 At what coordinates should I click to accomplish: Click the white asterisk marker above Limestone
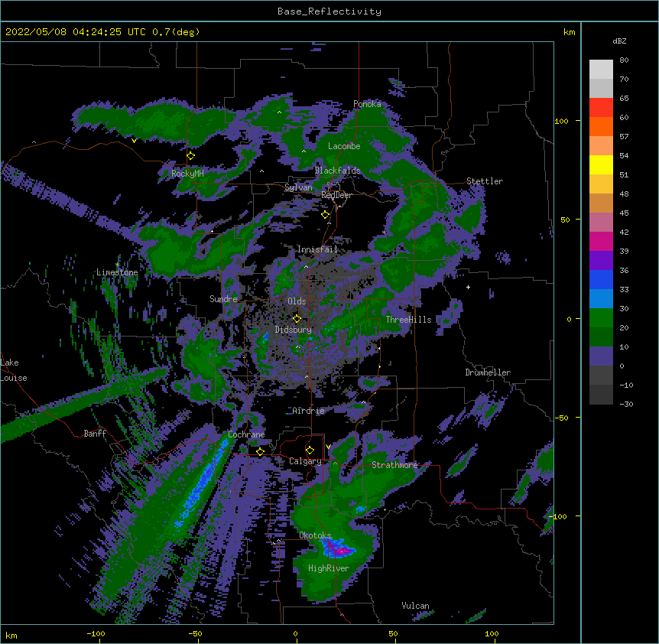point(118,265)
